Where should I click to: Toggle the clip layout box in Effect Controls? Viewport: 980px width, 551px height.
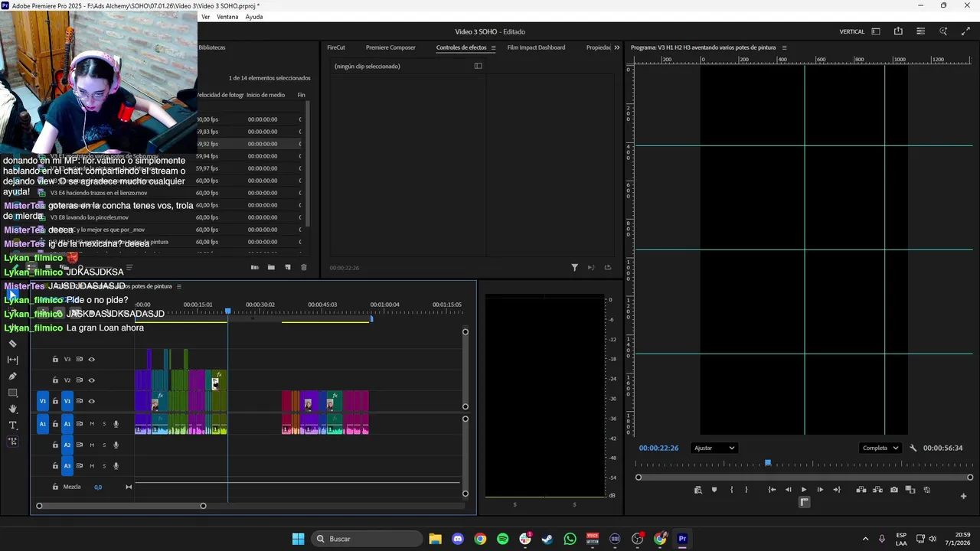(479, 66)
